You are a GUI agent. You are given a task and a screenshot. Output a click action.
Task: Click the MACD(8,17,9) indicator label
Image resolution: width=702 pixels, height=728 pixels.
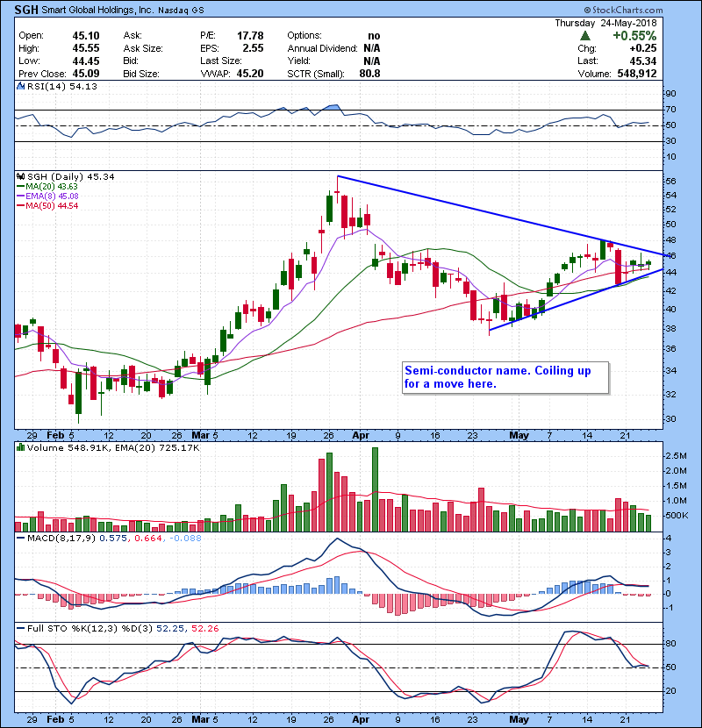click(61, 538)
